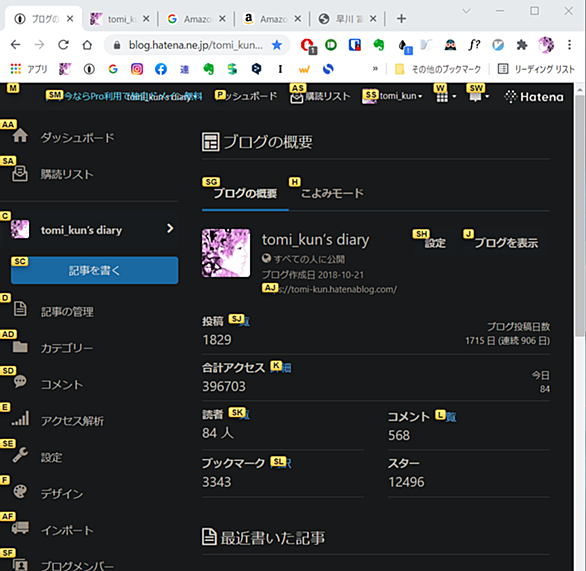
Task: Switch to the tomi_k browser tab
Action: (x=120, y=19)
